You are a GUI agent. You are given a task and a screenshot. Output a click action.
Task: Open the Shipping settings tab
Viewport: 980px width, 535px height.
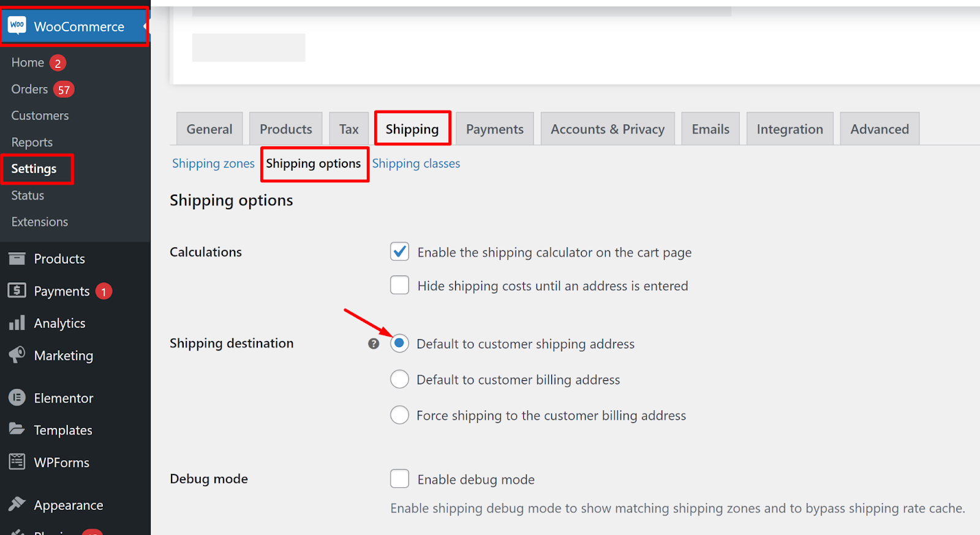click(412, 129)
